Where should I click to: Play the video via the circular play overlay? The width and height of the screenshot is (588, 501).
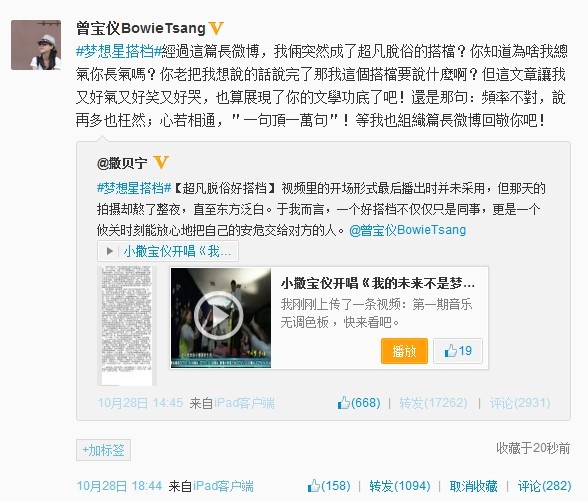pyautogui.click(x=219, y=316)
